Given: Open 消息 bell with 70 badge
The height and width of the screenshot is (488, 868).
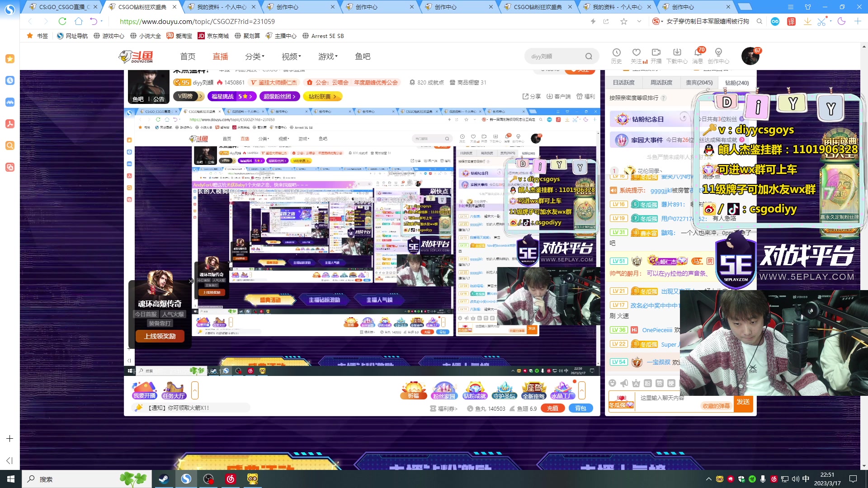Looking at the screenshot, I should [x=698, y=56].
